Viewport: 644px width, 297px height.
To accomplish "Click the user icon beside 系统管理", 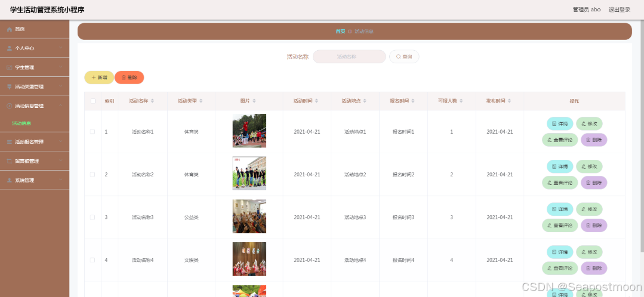I will coord(10,181).
